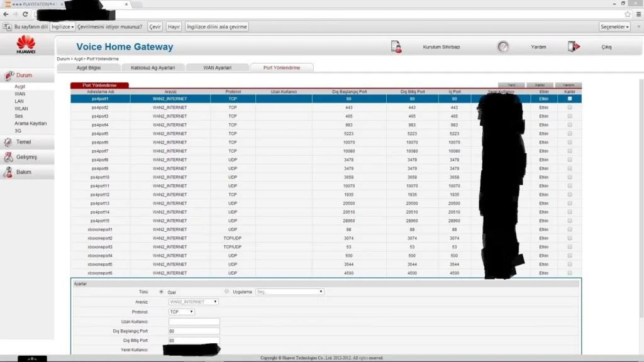Check the Kaldır box for ps4port5 row
This screenshot has width=644, height=362.
(x=570, y=134)
